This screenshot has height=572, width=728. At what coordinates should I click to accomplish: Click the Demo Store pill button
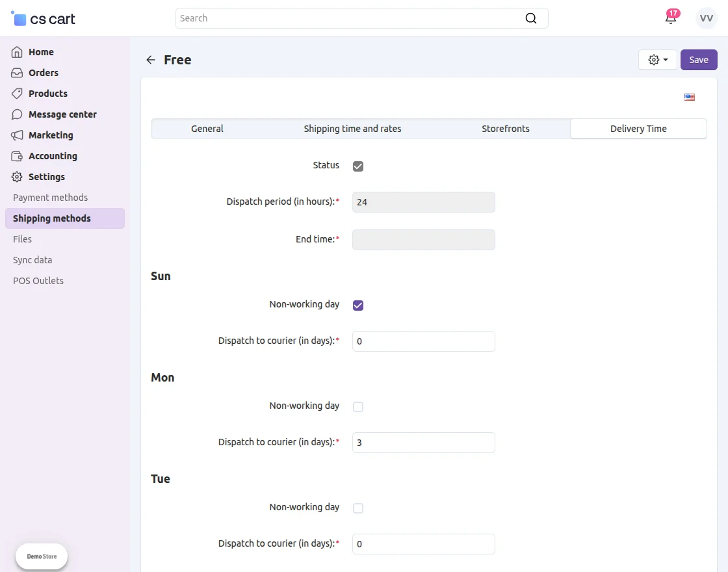[x=41, y=556]
